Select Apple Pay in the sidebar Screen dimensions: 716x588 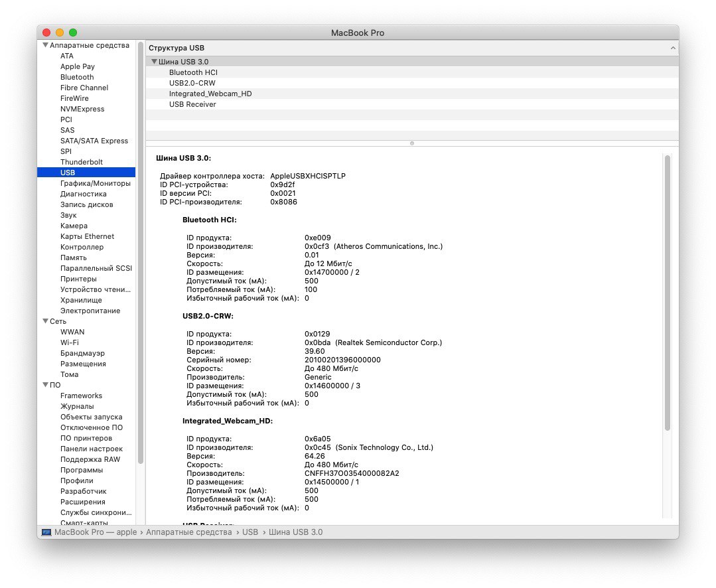[x=77, y=66]
